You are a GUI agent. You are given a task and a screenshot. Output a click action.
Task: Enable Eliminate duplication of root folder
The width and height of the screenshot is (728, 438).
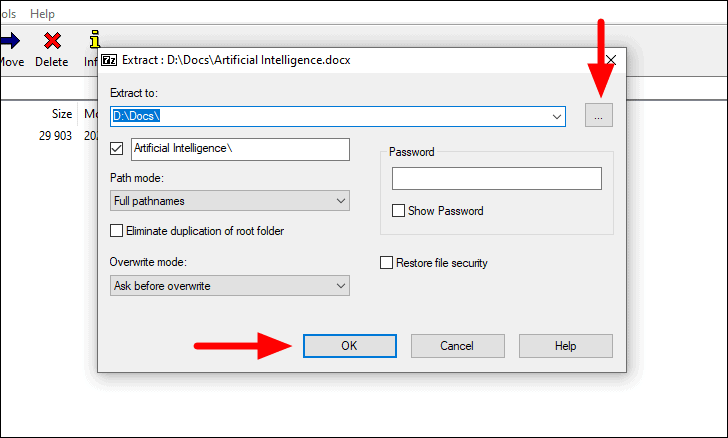click(116, 230)
